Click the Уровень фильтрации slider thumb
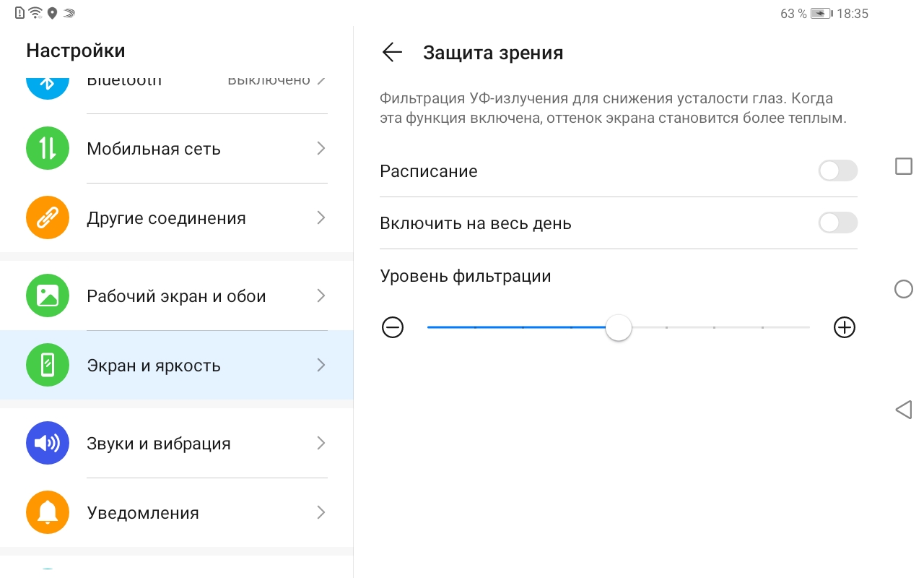This screenshot has height=578, width=924. (619, 327)
